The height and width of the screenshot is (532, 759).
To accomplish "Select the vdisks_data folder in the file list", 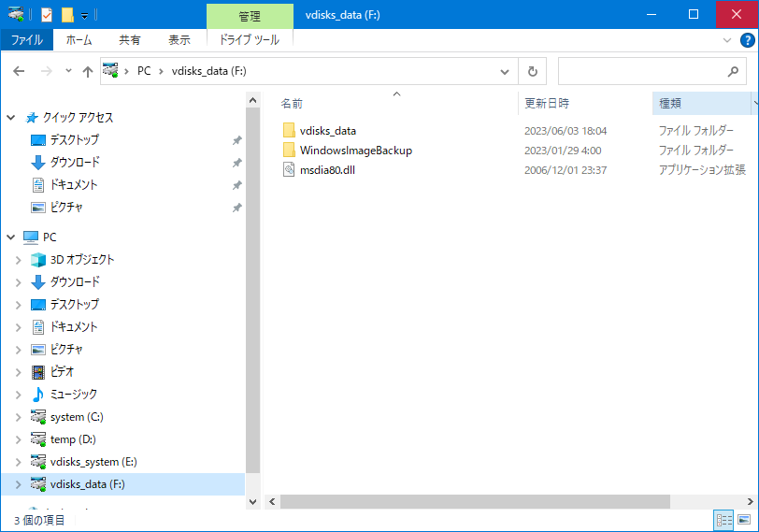I will (x=328, y=131).
